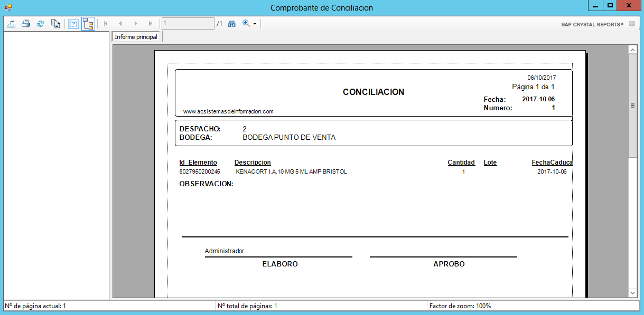Click the Print Report icon

pos(25,24)
